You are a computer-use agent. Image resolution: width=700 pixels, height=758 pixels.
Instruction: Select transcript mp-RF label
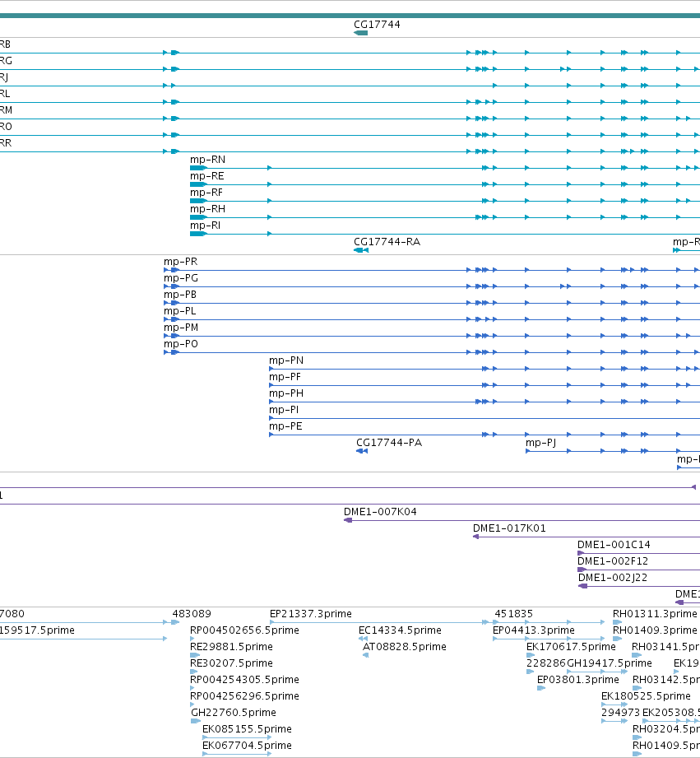pos(206,193)
